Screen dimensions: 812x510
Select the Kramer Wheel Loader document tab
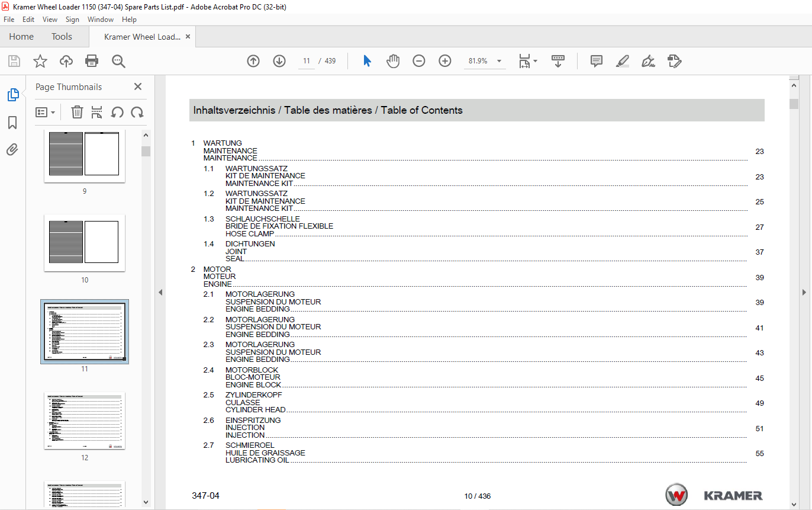tap(142, 37)
